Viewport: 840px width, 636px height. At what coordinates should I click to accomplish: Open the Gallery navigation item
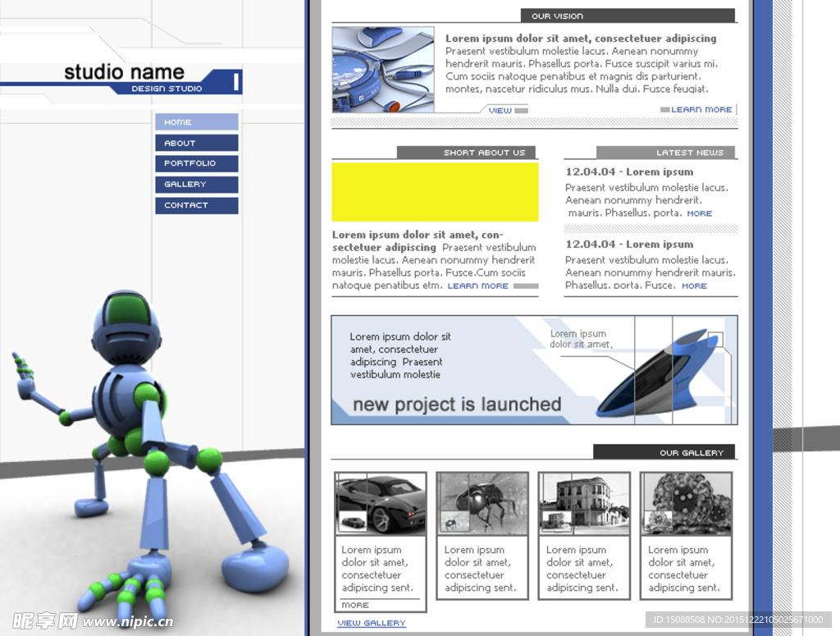196,185
